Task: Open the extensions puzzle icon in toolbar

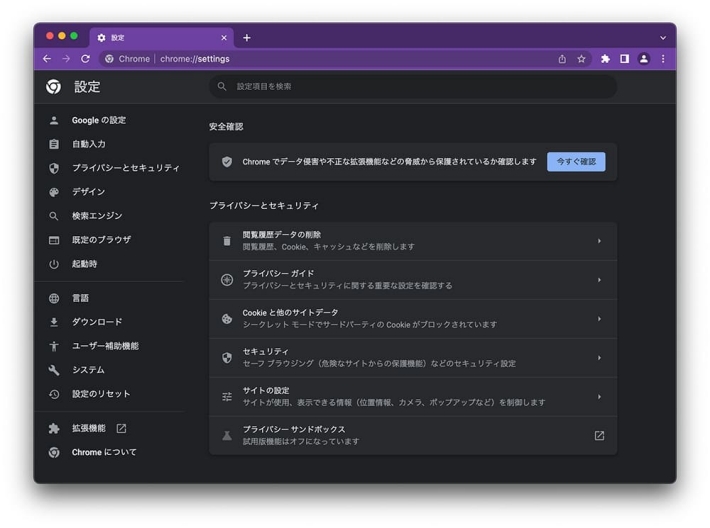Action: [605, 59]
